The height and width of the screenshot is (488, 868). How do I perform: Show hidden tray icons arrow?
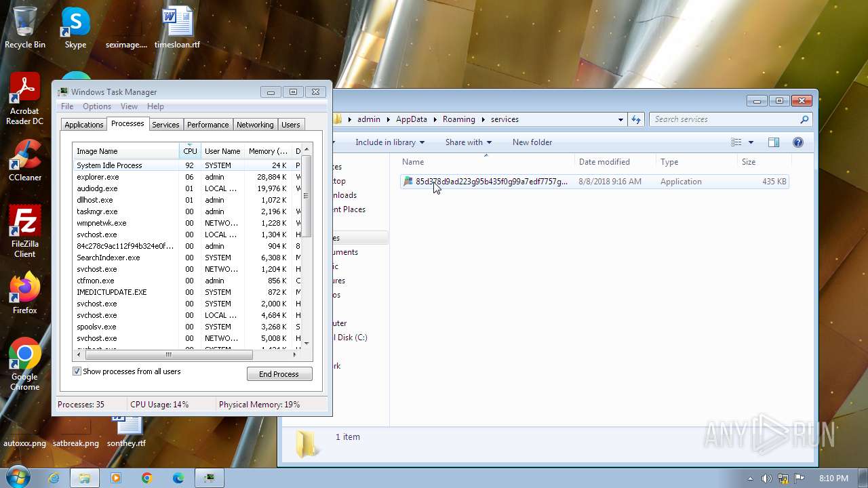coord(750,479)
